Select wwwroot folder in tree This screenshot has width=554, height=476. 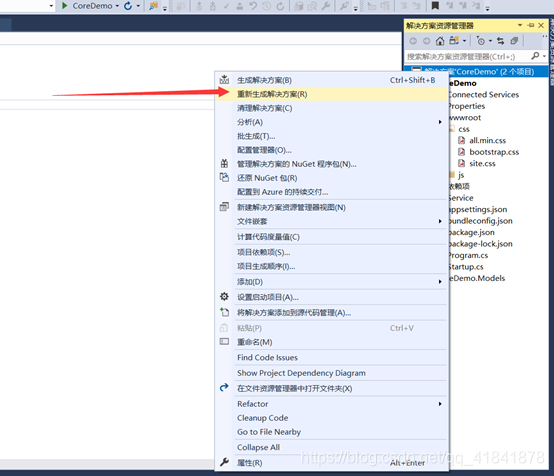tap(465, 118)
